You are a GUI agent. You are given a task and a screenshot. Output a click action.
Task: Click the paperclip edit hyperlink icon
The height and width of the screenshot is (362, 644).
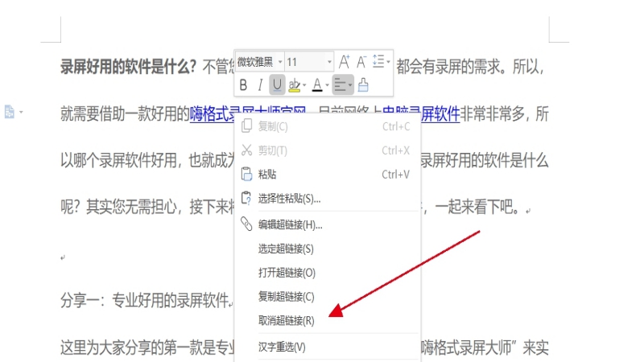click(247, 224)
